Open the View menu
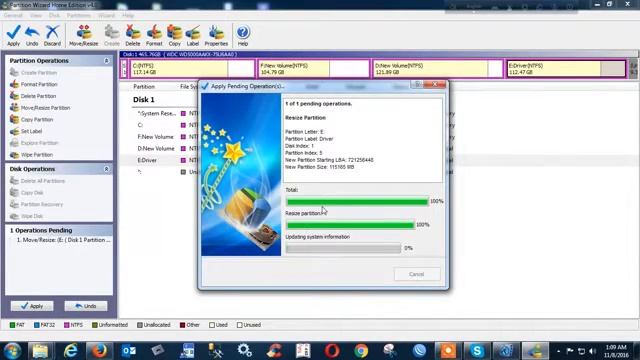This screenshot has height=360, width=640. [36, 16]
